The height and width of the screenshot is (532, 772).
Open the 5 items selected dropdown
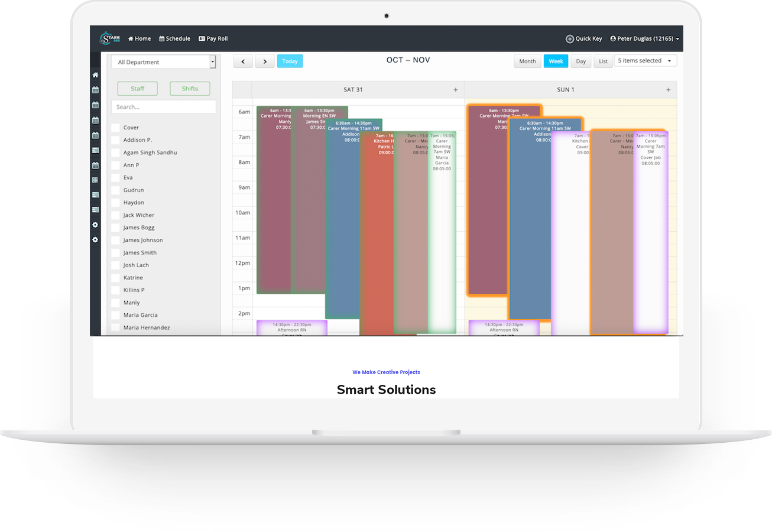pos(646,61)
